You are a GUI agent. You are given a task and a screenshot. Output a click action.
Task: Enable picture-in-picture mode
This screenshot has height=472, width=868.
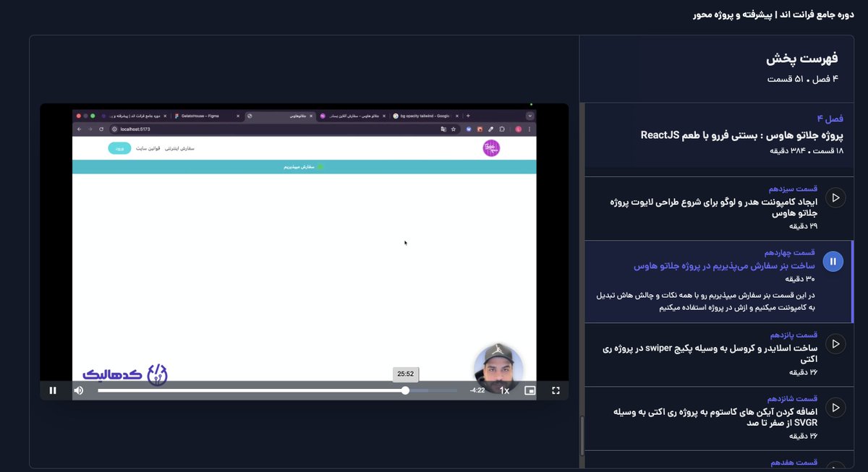coord(530,390)
